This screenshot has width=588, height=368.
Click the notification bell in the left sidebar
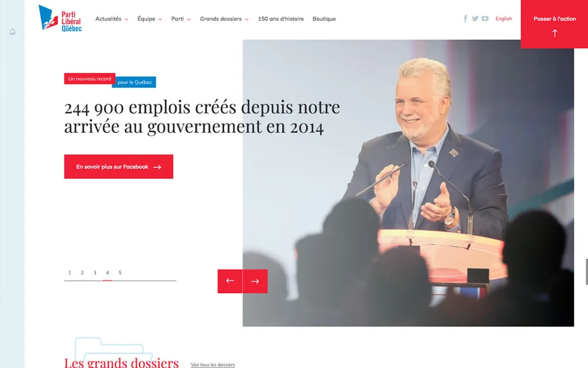pos(13,32)
